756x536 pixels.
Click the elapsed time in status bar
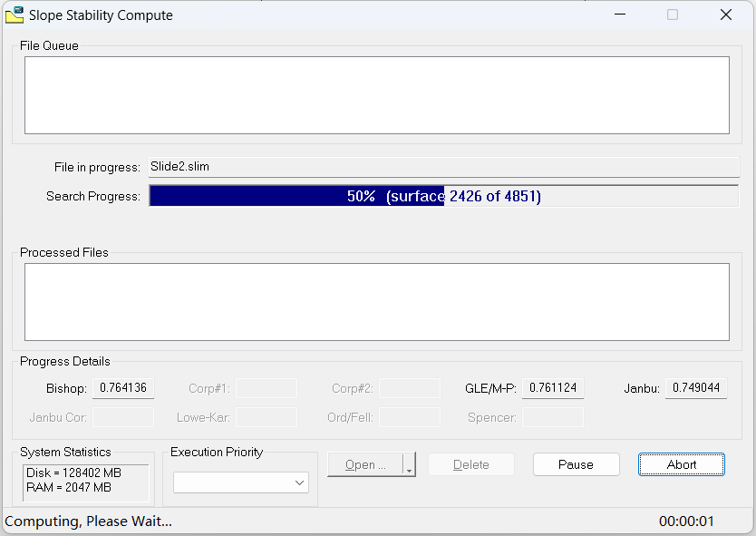click(686, 521)
